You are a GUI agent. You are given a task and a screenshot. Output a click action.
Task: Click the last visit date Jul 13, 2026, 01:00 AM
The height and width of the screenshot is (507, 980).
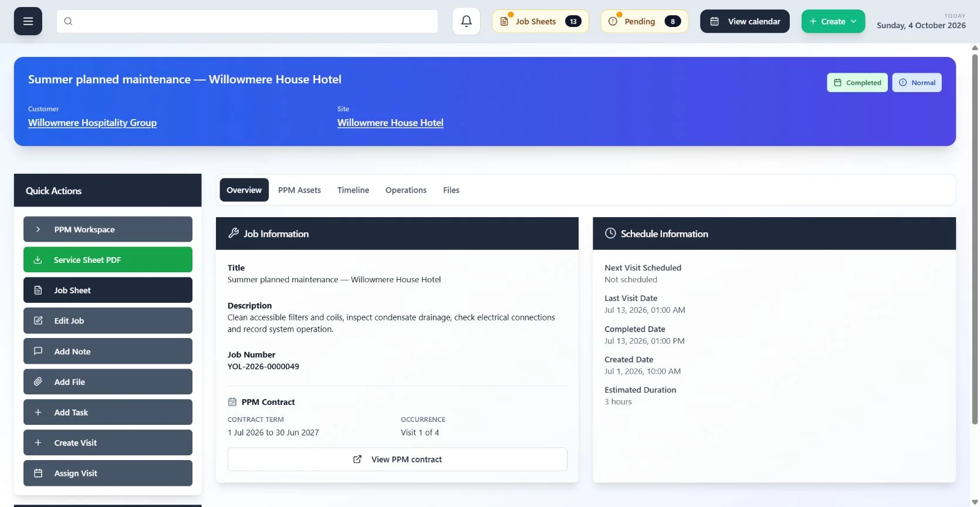(x=645, y=310)
